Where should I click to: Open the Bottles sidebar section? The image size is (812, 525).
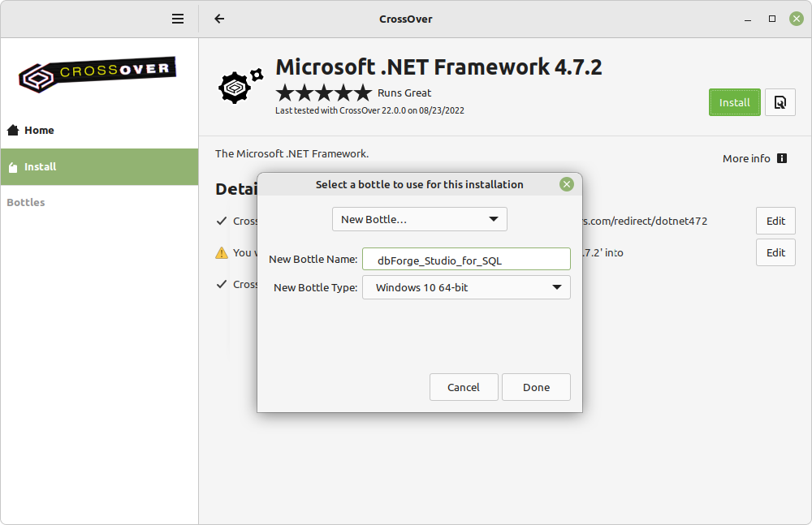pos(26,202)
